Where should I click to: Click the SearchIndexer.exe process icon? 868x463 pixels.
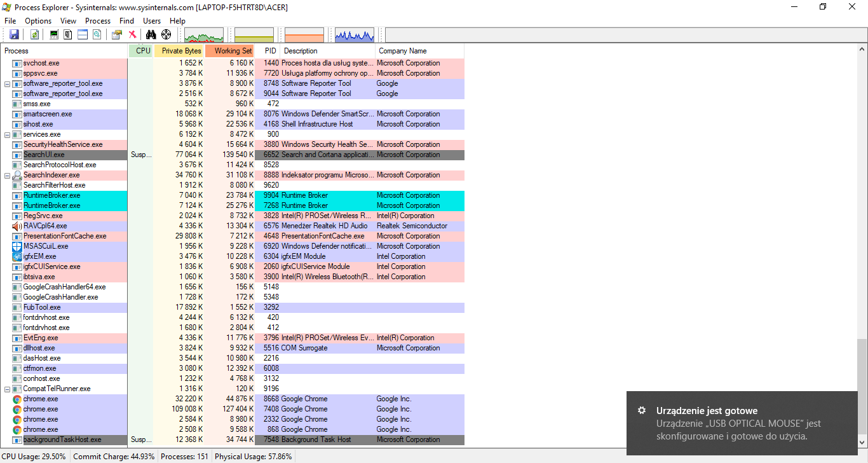coord(17,175)
